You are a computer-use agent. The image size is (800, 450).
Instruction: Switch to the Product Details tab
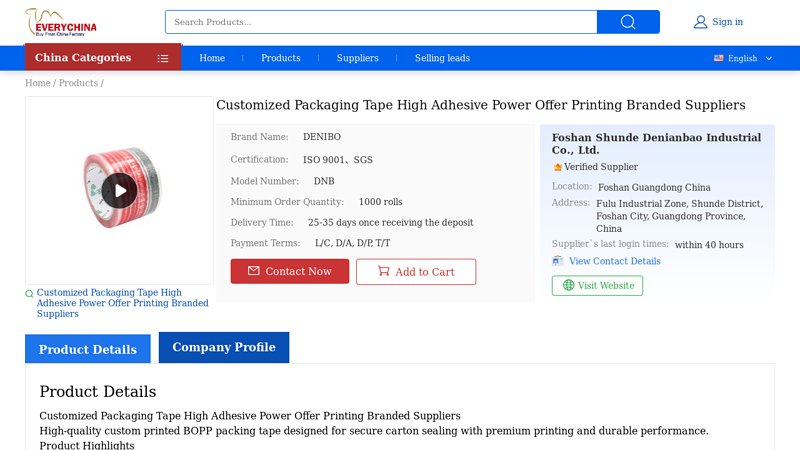point(88,349)
